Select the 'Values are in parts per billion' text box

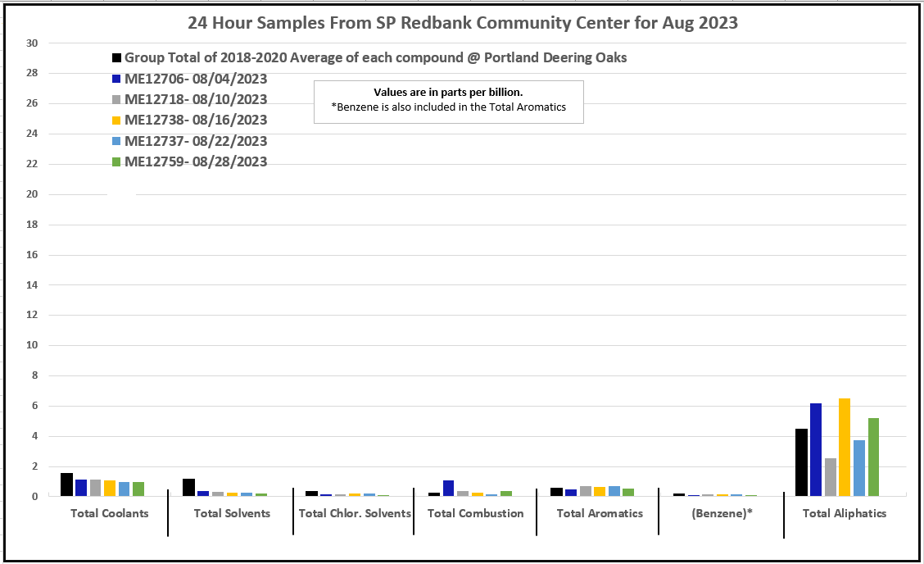(x=448, y=100)
